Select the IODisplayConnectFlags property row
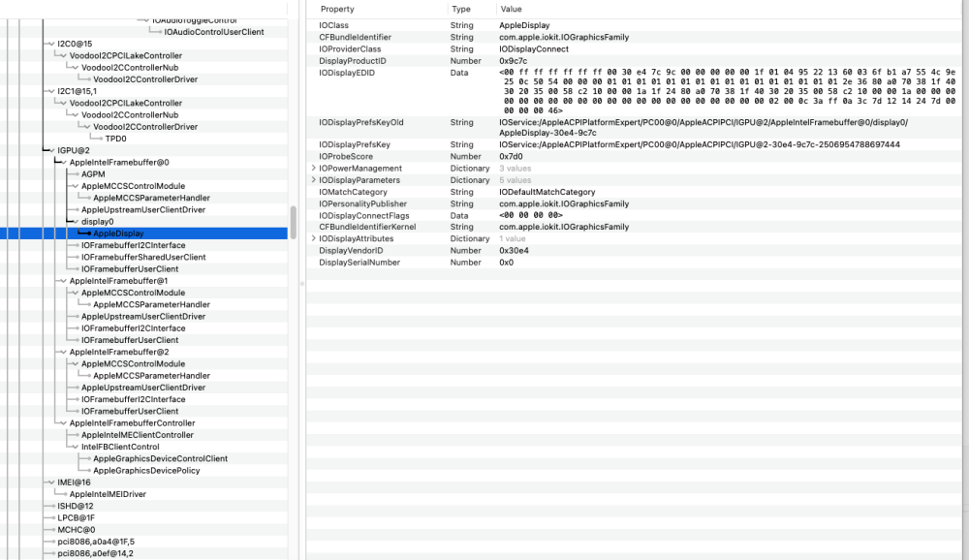 click(x=634, y=216)
